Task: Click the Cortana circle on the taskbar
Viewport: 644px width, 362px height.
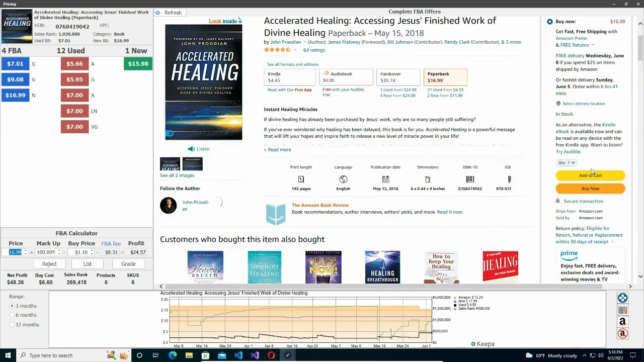Action: (139, 355)
